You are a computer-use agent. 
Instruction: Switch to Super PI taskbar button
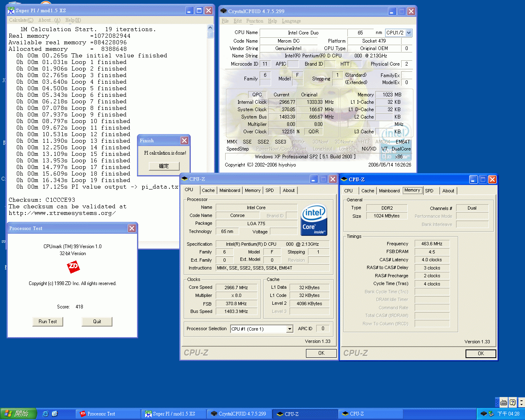pos(174,414)
